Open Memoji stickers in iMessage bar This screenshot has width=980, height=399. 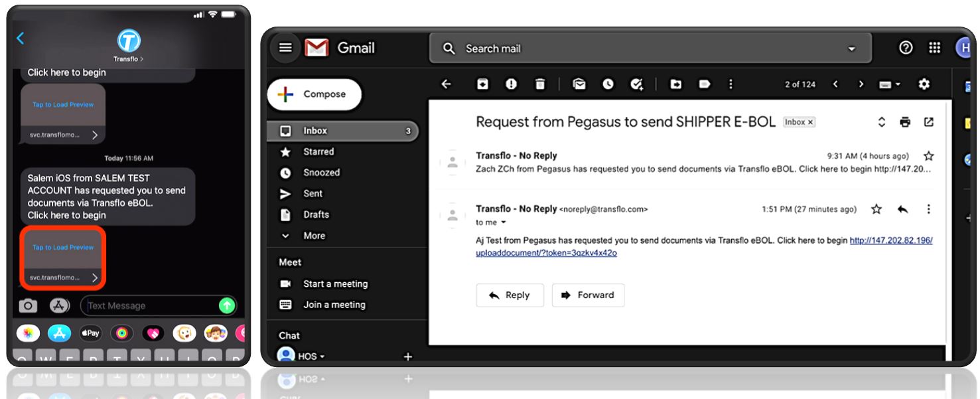coord(184,333)
